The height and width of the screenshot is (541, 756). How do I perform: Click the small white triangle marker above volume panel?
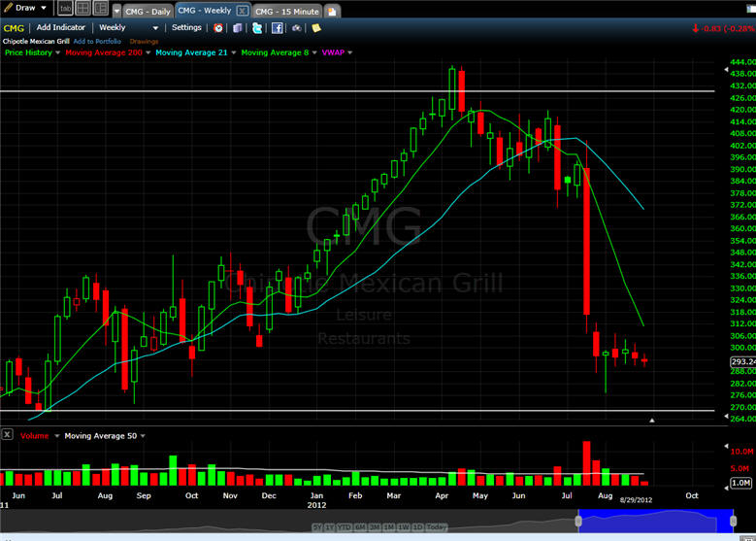click(652, 421)
